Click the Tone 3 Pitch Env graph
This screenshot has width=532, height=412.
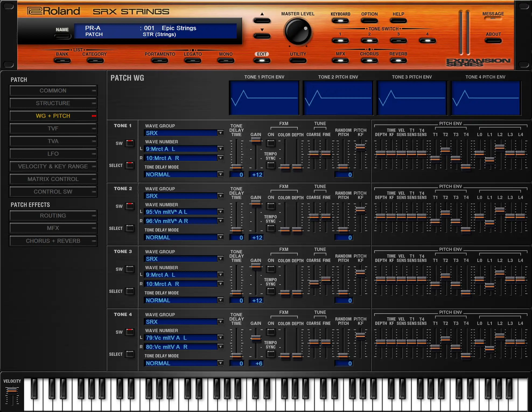pos(412,98)
